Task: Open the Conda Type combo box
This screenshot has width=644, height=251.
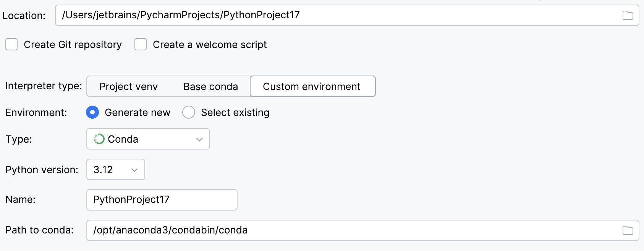Action: [x=148, y=139]
